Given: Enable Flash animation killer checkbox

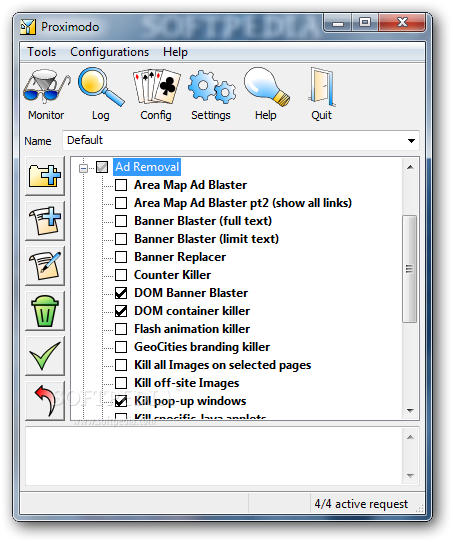Looking at the screenshot, I should pos(121,329).
